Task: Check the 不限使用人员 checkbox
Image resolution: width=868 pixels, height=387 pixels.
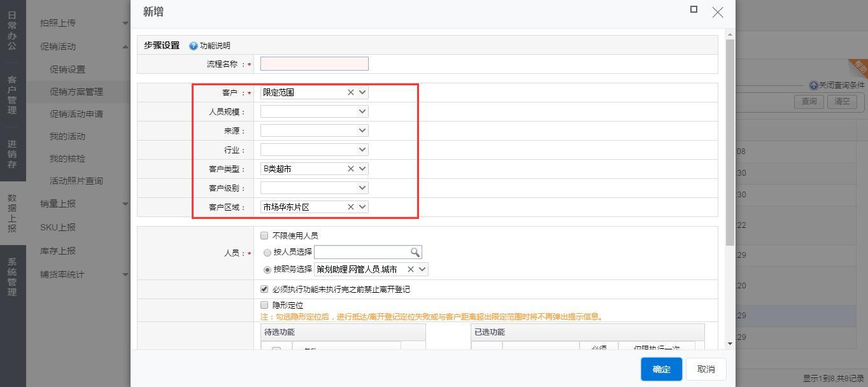Action: point(265,236)
